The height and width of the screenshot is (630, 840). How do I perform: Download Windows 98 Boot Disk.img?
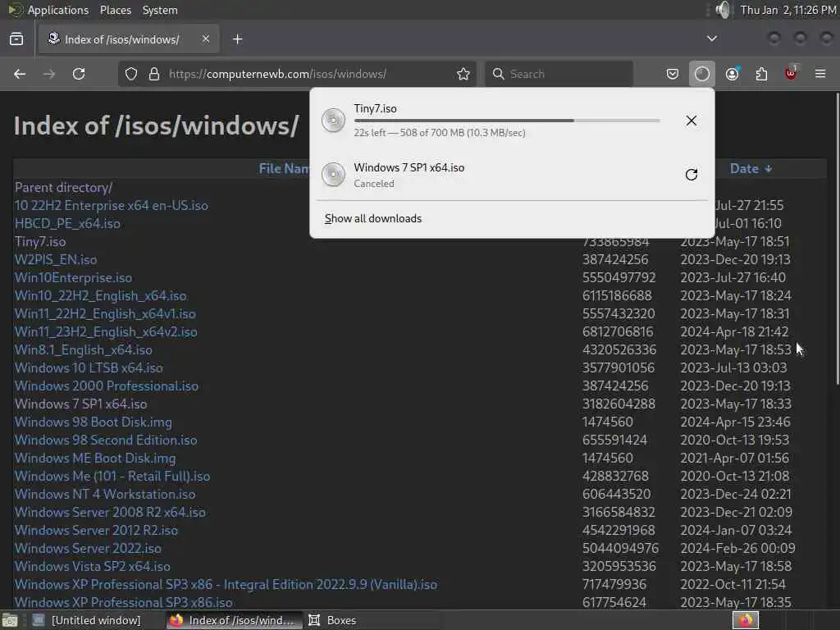pyautogui.click(x=94, y=422)
